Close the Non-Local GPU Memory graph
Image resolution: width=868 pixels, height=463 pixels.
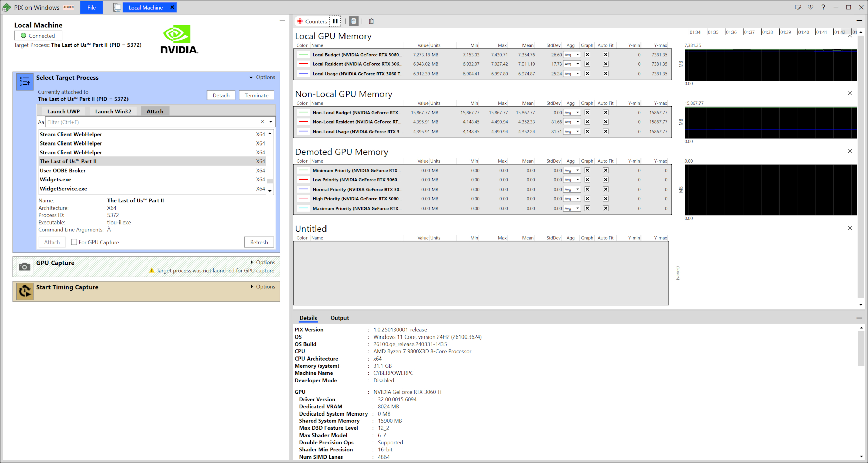[850, 93]
